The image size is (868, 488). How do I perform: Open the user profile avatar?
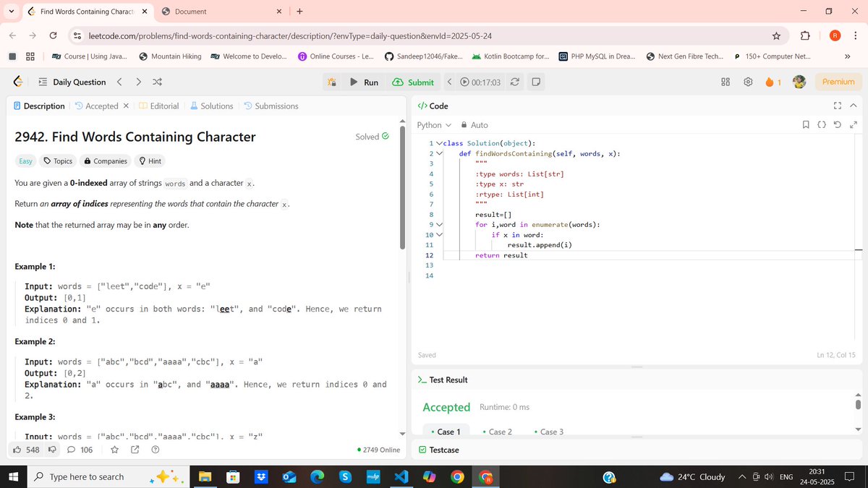[799, 82]
